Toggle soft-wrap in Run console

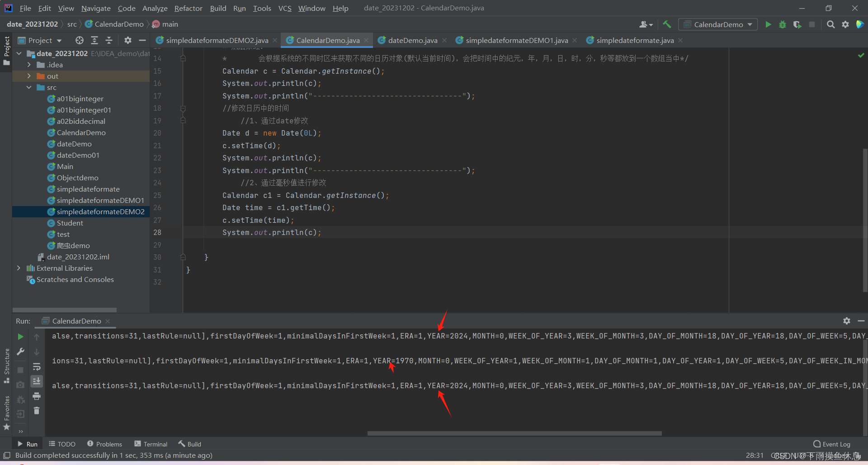[x=37, y=366]
